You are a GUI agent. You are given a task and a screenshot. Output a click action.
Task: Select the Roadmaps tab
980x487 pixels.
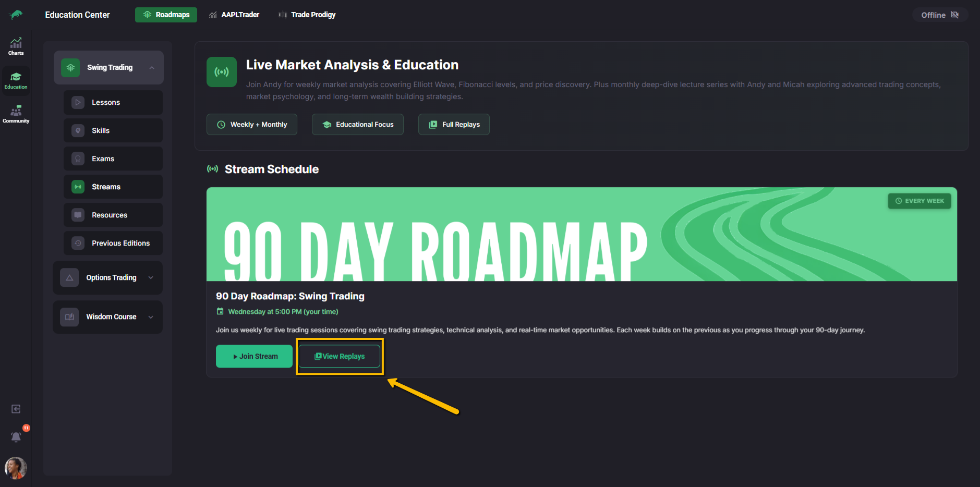[x=166, y=15]
